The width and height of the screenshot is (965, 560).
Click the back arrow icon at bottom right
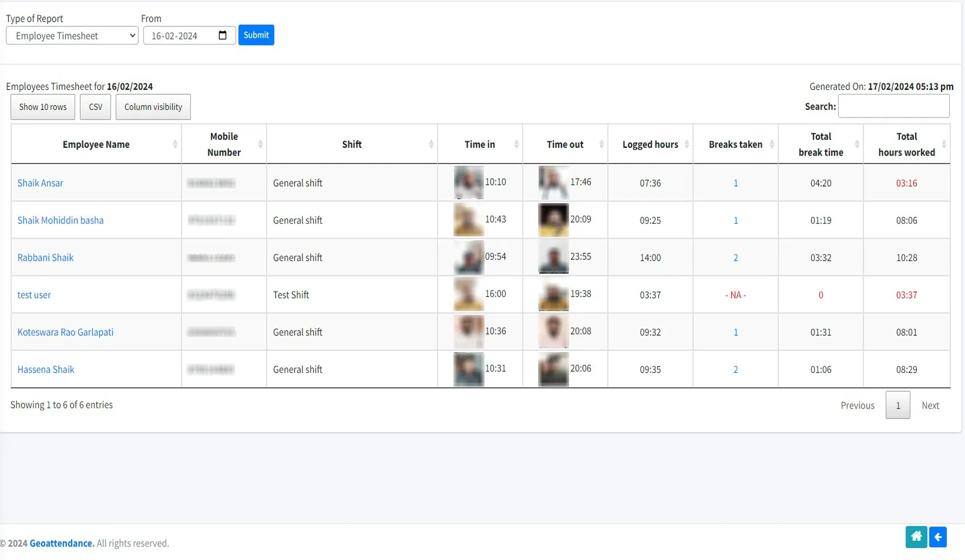point(938,537)
